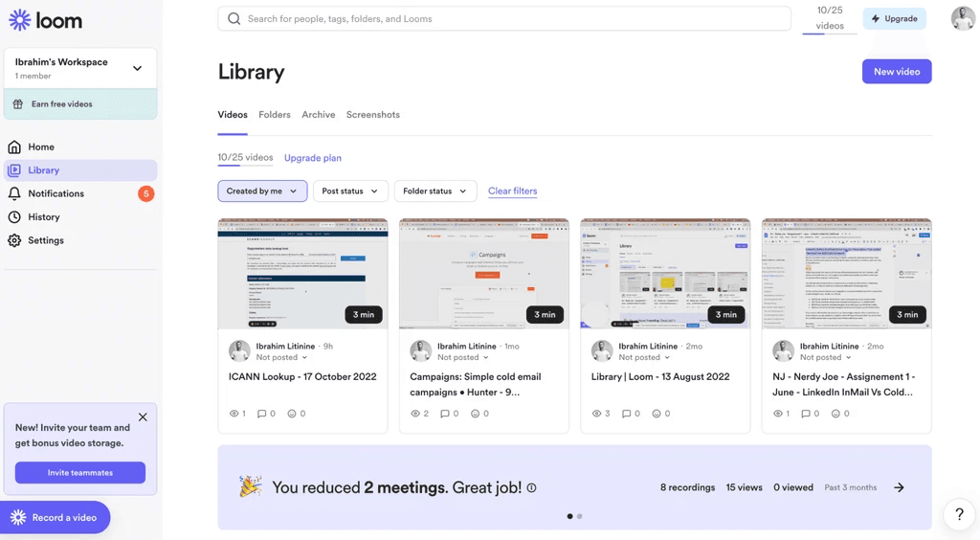Close the invite teammates banner

[x=143, y=417]
